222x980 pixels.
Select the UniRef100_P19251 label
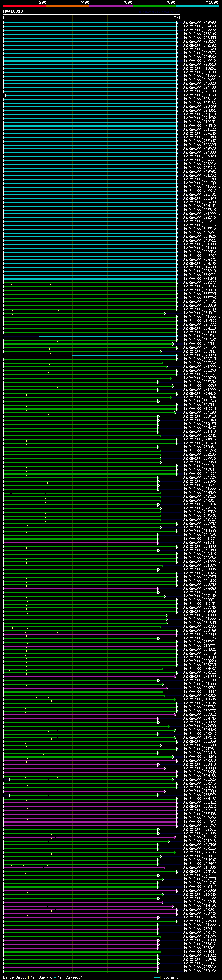pyautogui.click(x=199, y=68)
